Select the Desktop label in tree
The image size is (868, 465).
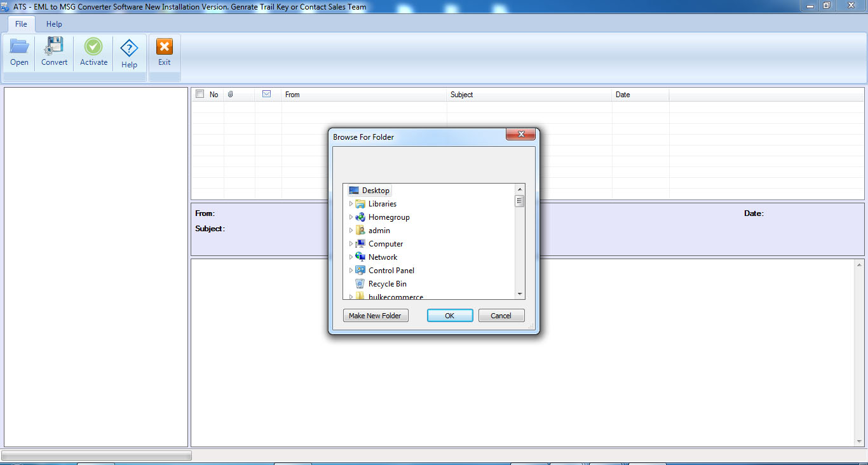[376, 191]
